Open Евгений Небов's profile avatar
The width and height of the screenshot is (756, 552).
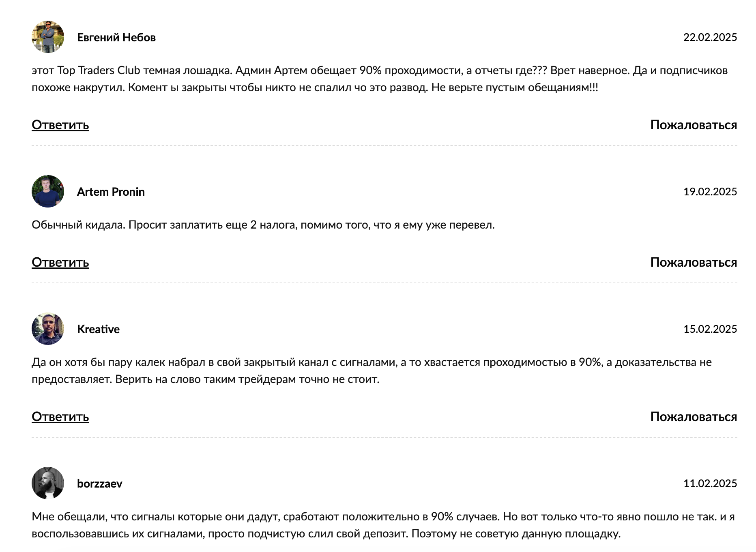point(48,37)
